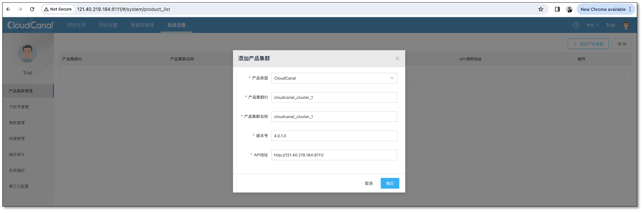
Task: Confirm with the 确定 button
Action: coord(390,183)
